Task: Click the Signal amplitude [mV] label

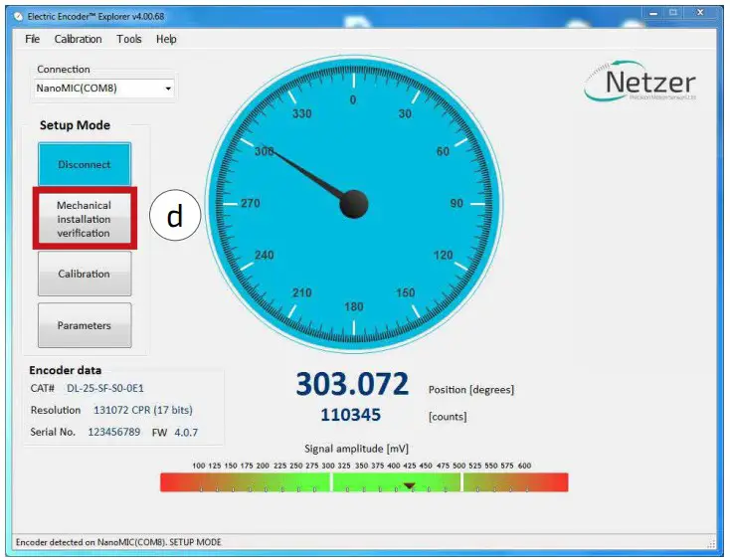Action: (x=356, y=449)
